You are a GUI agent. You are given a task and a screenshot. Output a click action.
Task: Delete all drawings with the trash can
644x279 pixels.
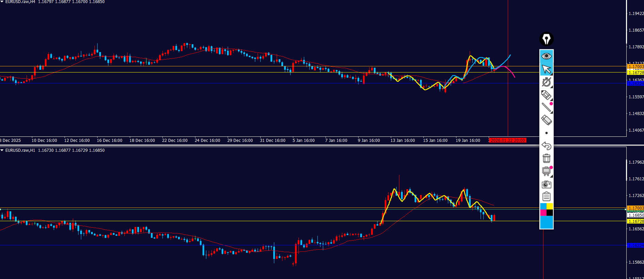click(546, 158)
